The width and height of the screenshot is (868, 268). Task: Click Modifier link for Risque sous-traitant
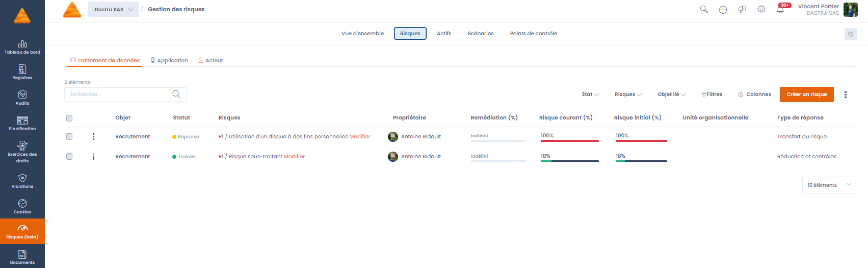(294, 156)
